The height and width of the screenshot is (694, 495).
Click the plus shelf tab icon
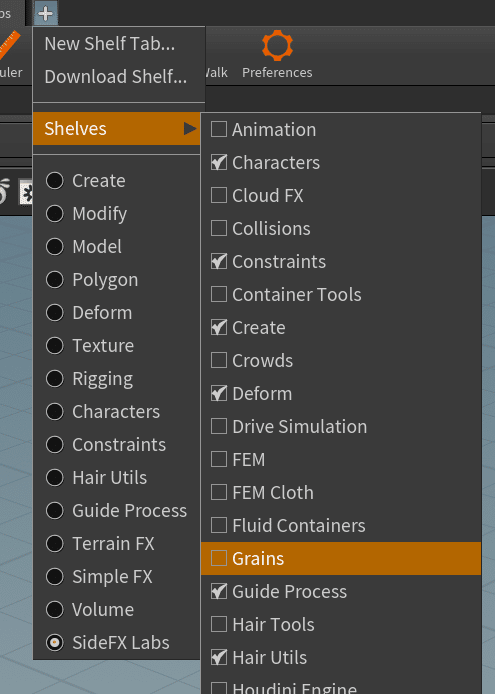[46, 13]
